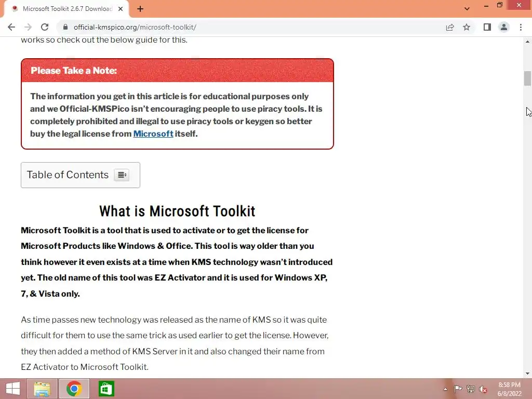This screenshot has height=399, width=532.
Task: Close the Microsoft Toolkit 2.6.7 tab
Action: click(x=121, y=9)
